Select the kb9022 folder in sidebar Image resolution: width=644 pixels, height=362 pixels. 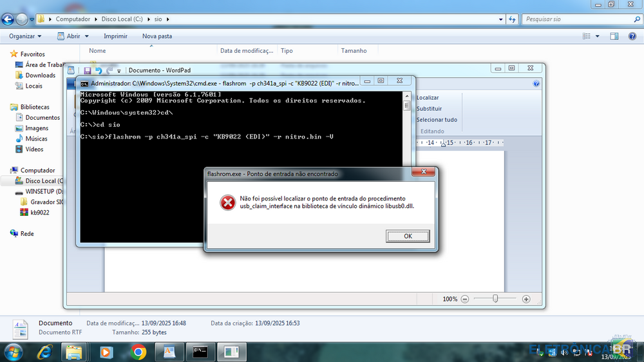(x=39, y=212)
